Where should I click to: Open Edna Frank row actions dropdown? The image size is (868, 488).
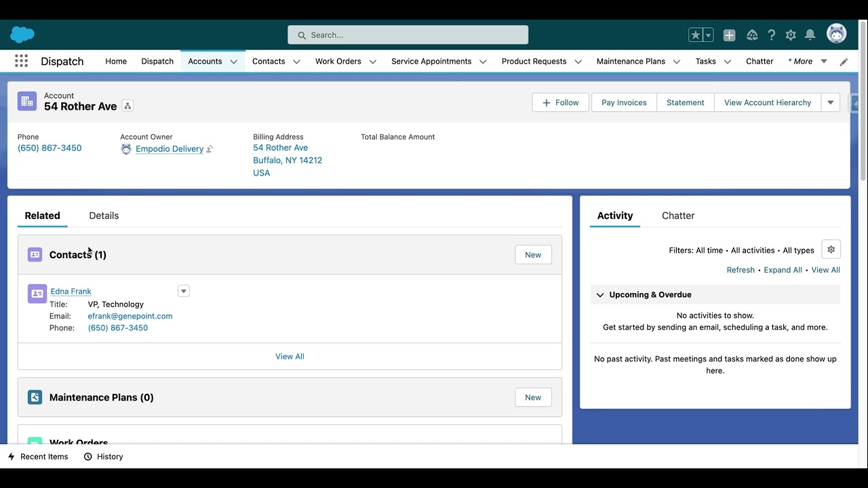(x=183, y=291)
